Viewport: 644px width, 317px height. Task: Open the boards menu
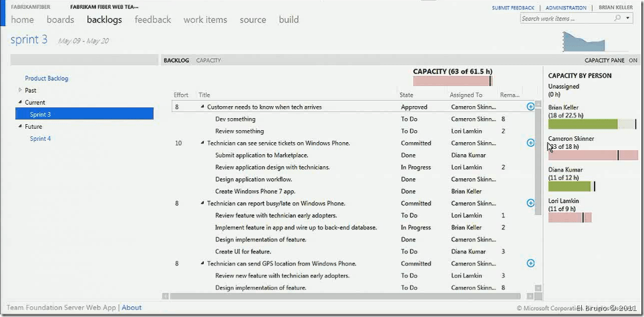pos(60,19)
